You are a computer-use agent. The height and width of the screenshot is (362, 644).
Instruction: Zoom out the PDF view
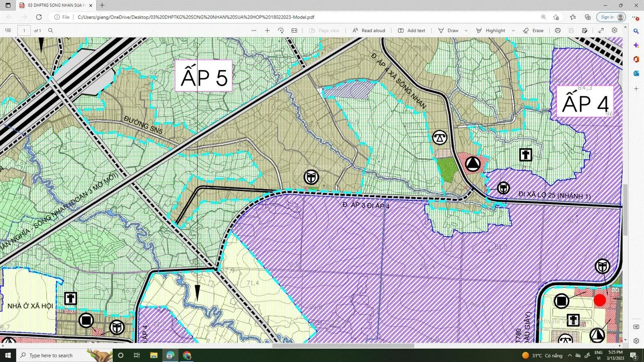pyautogui.click(x=254, y=31)
